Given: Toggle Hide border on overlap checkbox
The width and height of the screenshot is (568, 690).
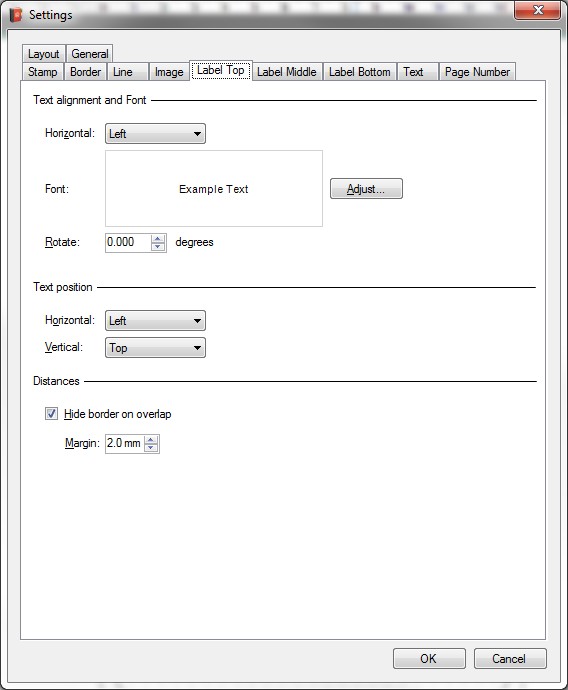Looking at the screenshot, I should pyautogui.click(x=51, y=414).
